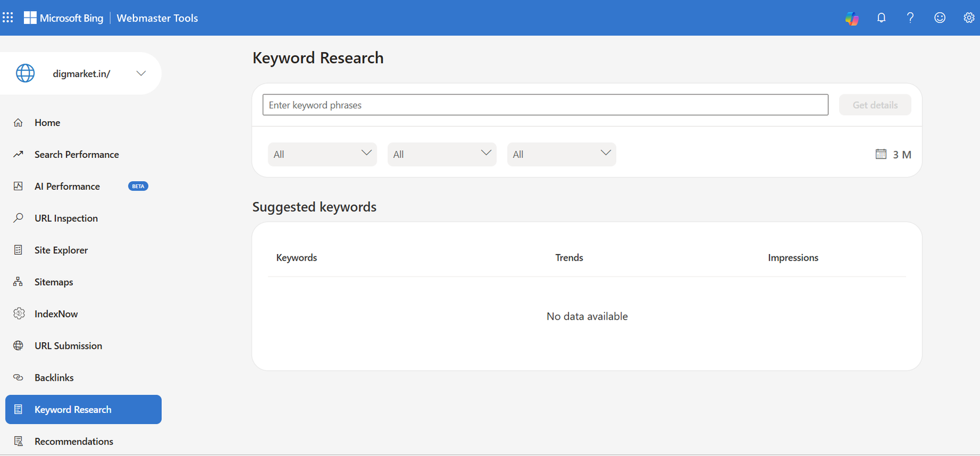This screenshot has height=456, width=980.
Task: Click the globe icon beside digmarket.in
Action: tap(25, 73)
